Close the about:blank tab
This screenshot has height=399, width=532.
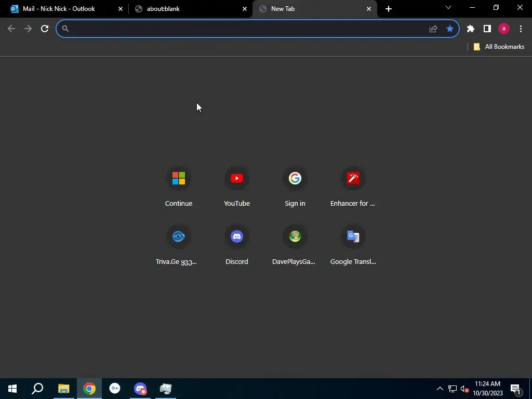(x=245, y=9)
